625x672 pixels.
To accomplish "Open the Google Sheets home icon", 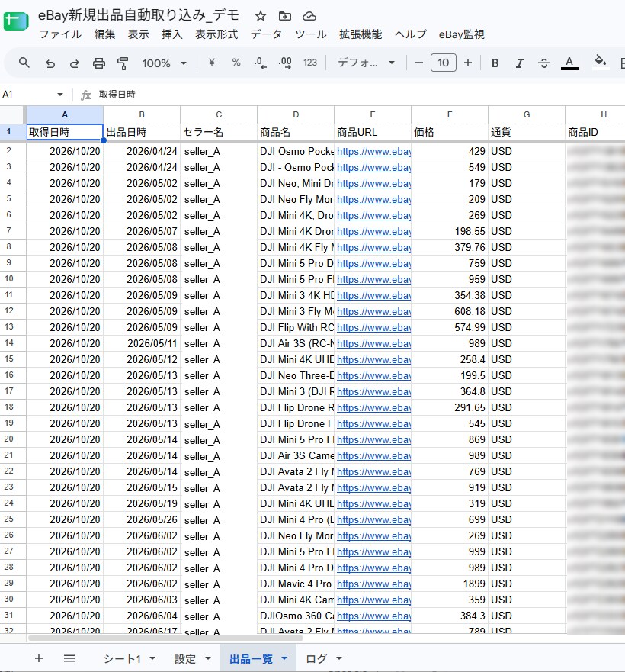I will tap(16, 21).
